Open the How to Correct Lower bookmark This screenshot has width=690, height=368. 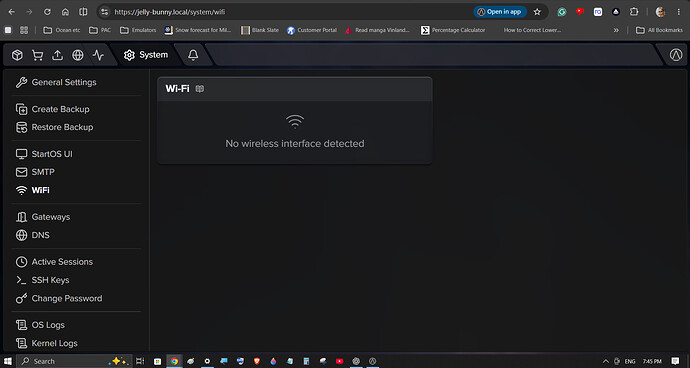point(532,30)
